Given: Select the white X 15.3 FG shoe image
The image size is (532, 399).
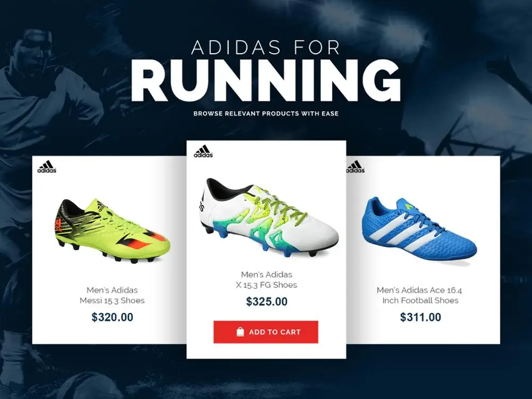Looking at the screenshot, I should (x=269, y=217).
